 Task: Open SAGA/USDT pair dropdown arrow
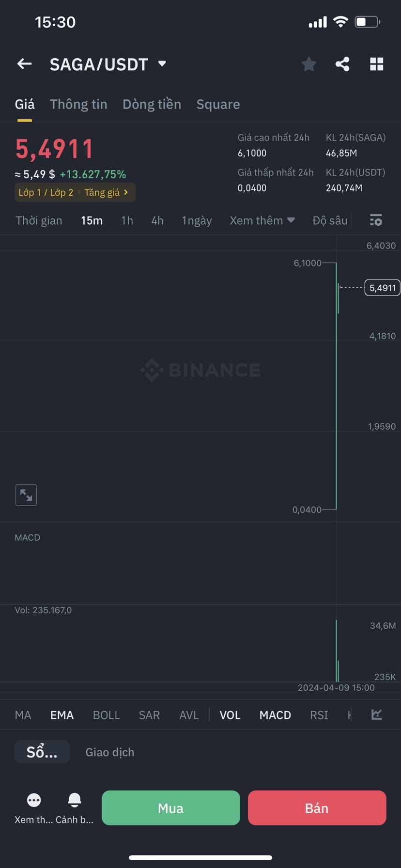point(162,63)
